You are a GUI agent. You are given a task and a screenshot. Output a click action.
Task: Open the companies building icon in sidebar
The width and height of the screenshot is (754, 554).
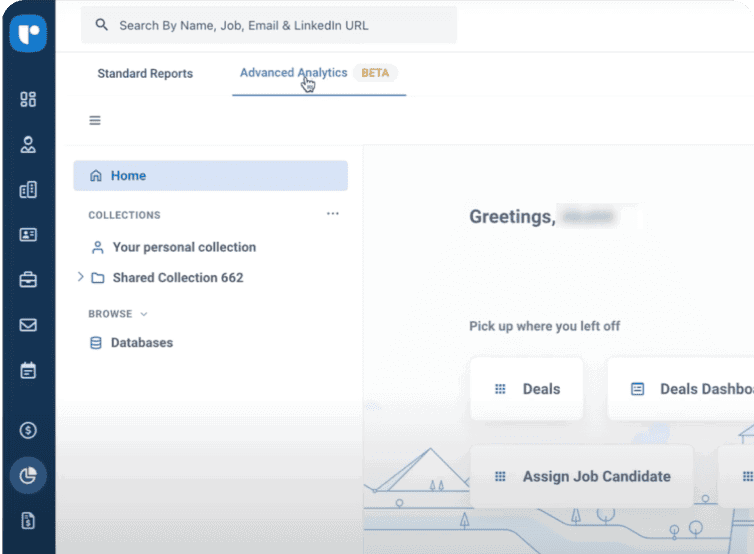click(x=28, y=189)
